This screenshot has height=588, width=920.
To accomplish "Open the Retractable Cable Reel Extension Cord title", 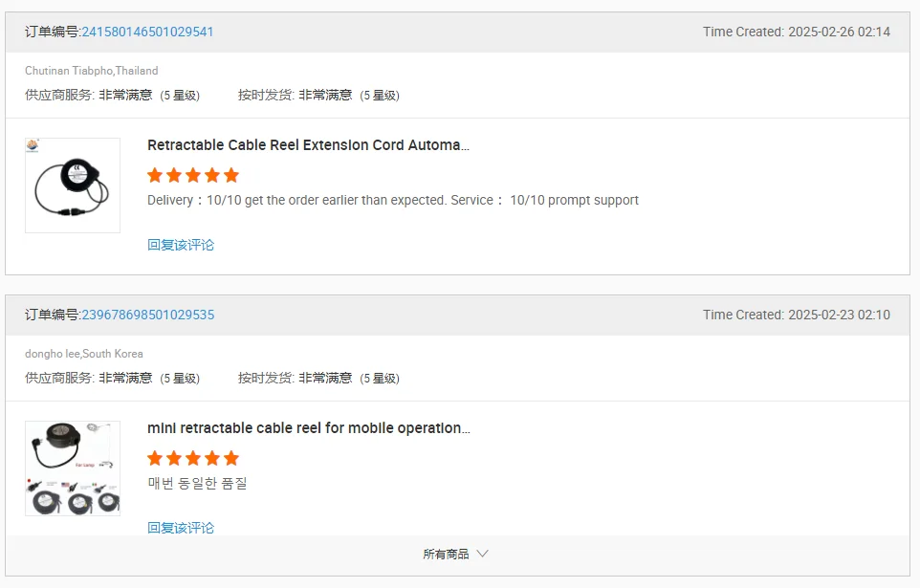I will [308, 145].
